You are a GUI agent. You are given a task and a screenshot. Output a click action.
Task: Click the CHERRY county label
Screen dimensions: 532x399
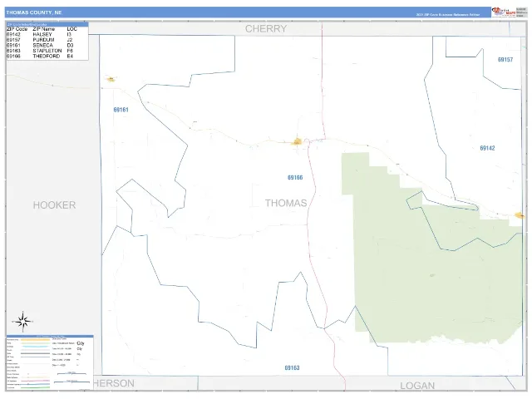pyautogui.click(x=266, y=29)
